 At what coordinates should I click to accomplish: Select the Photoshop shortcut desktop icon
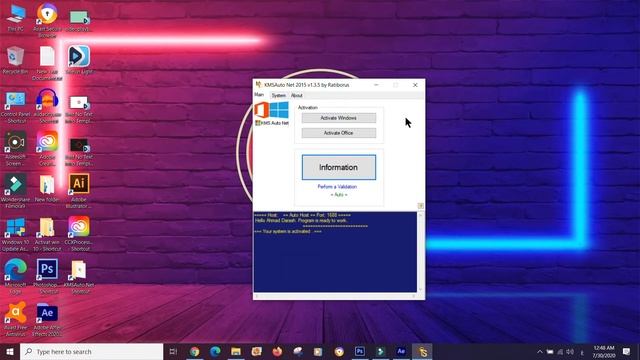(47, 276)
